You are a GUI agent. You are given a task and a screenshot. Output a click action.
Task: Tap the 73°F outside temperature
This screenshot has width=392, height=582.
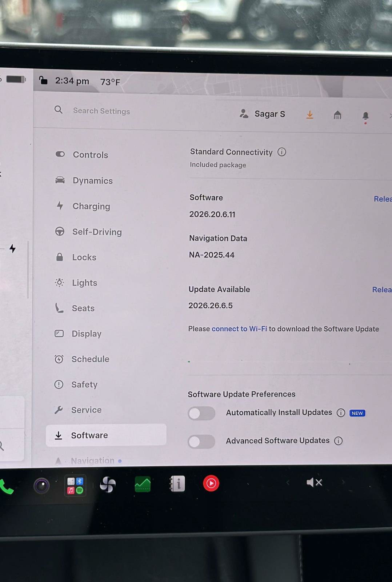pos(110,82)
